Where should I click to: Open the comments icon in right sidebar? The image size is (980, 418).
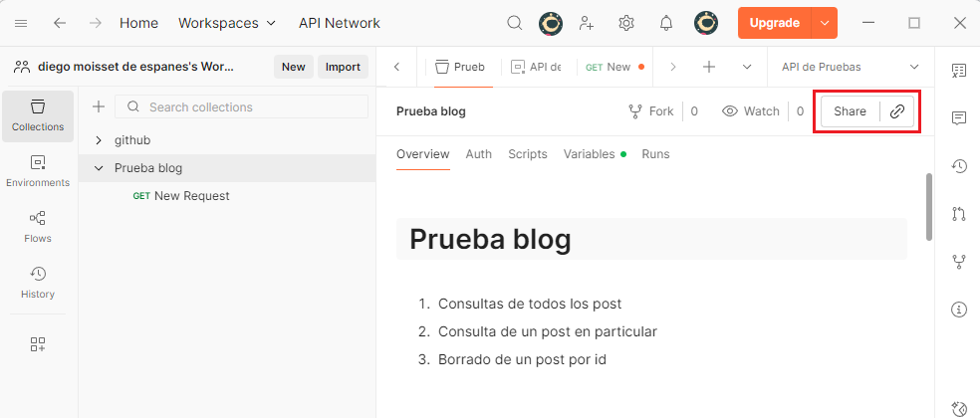coord(959,118)
